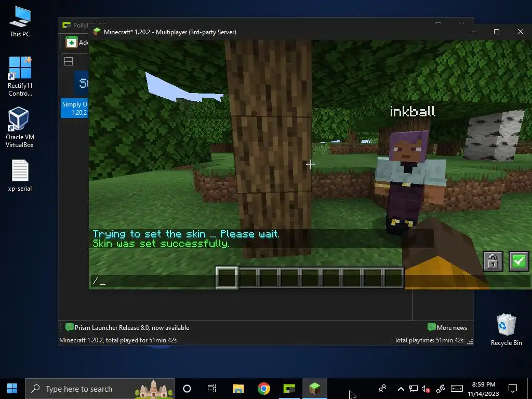
Task: Open network status tray icon
Action: (x=413, y=389)
